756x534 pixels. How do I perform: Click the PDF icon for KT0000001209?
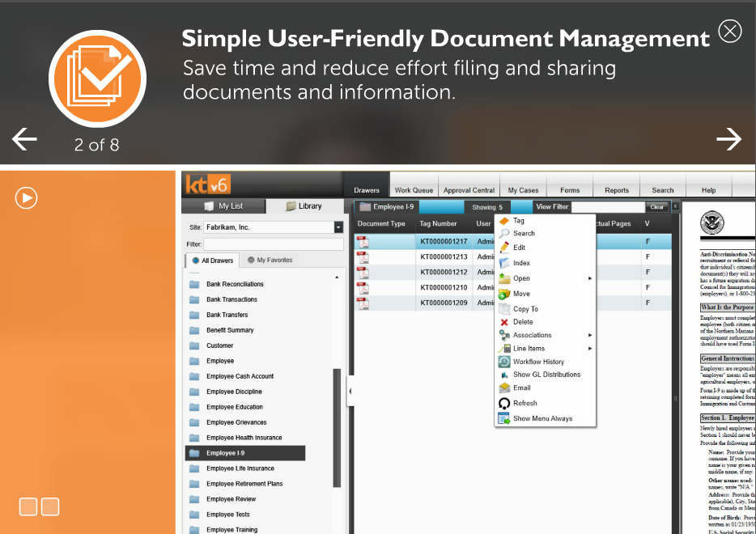coord(363,303)
